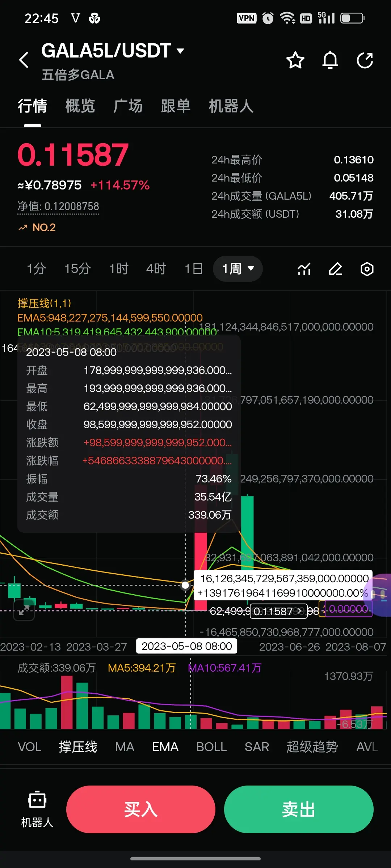Tap the 五倍多GALA subtitle
This screenshot has height=868, width=391.
coord(78,75)
